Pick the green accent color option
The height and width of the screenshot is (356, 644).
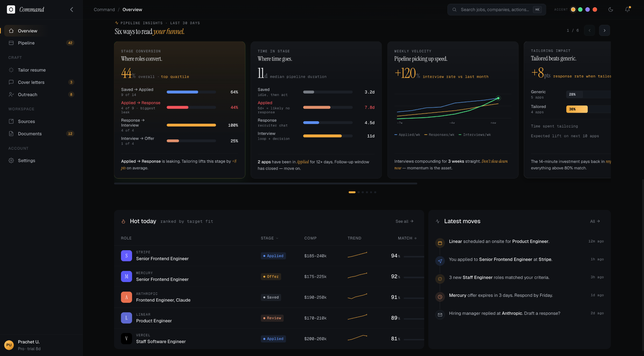pos(580,9)
